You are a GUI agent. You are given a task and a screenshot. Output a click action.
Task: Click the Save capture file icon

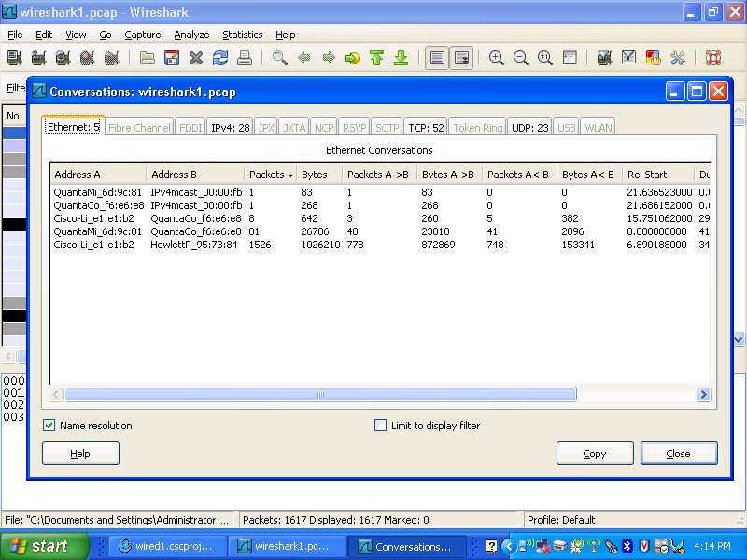[x=172, y=58]
